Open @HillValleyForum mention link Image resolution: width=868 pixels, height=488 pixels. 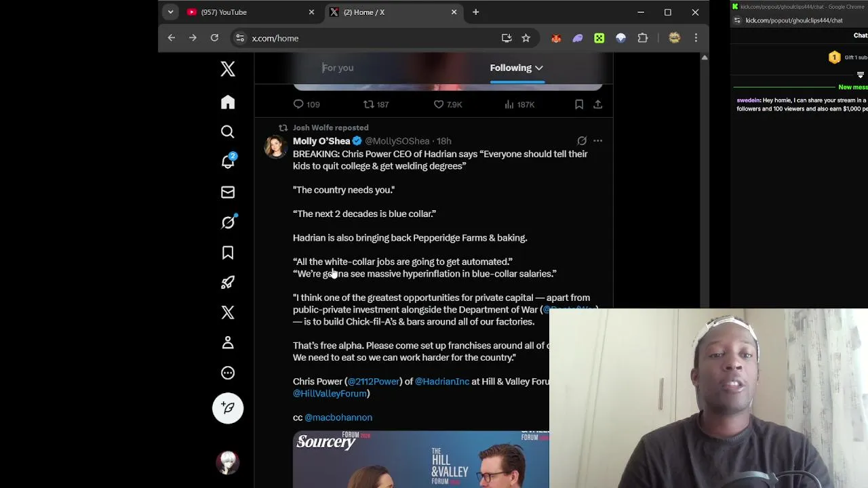[330, 394]
